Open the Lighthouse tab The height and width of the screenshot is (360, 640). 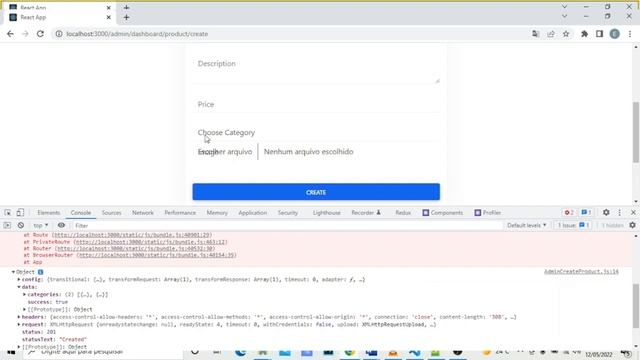pos(327,213)
